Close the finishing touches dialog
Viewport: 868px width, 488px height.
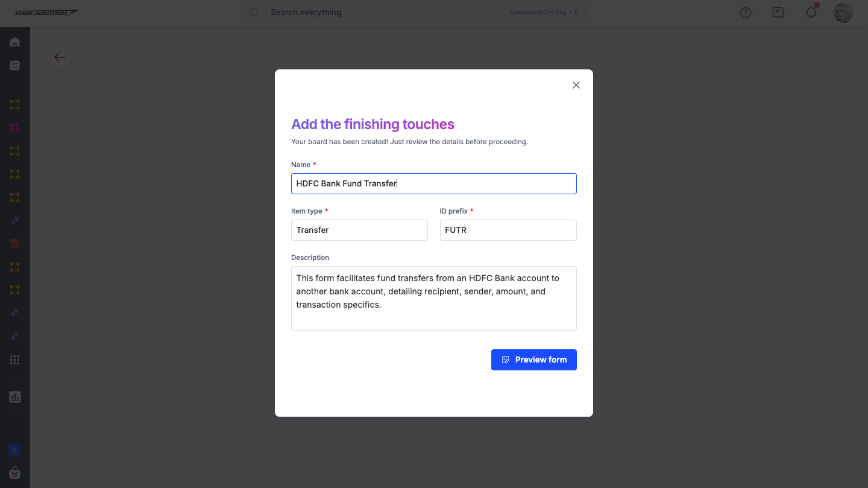(576, 85)
